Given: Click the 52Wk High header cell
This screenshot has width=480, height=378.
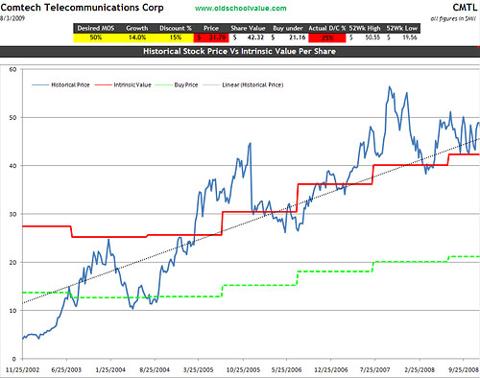Looking at the screenshot, I should (x=365, y=28).
